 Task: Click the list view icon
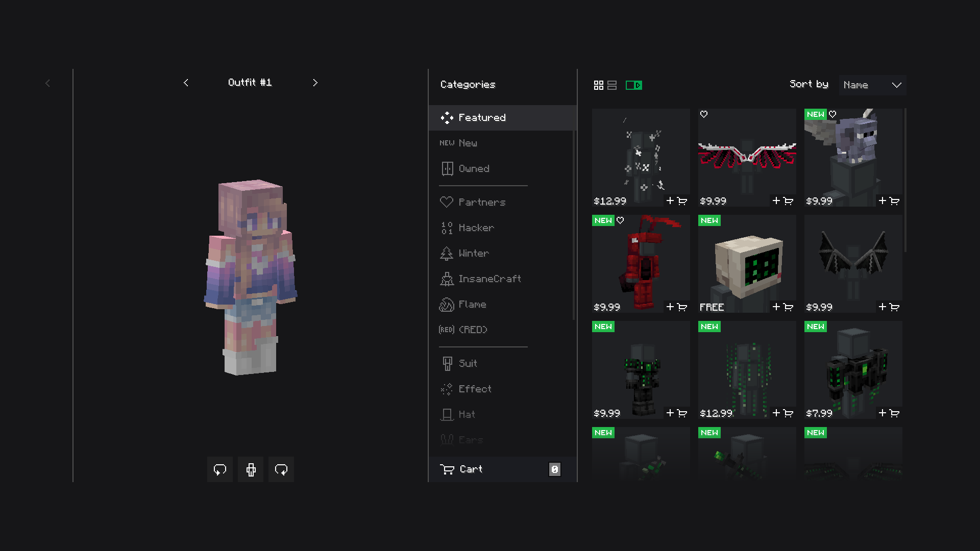(x=611, y=84)
